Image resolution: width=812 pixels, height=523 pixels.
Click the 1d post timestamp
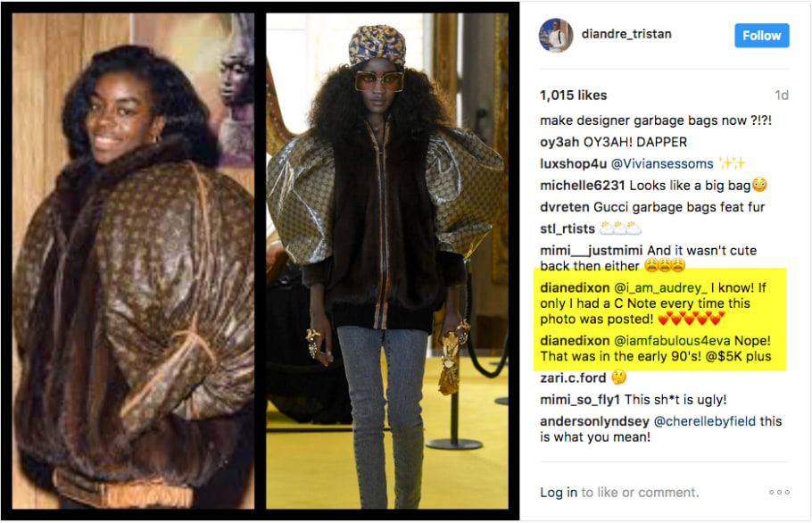pyautogui.click(x=782, y=95)
